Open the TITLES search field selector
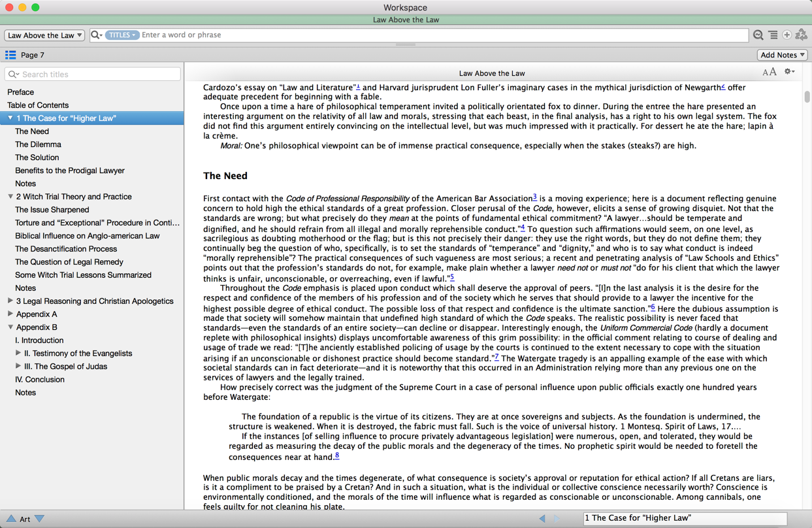Image resolution: width=812 pixels, height=528 pixels. pos(122,35)
